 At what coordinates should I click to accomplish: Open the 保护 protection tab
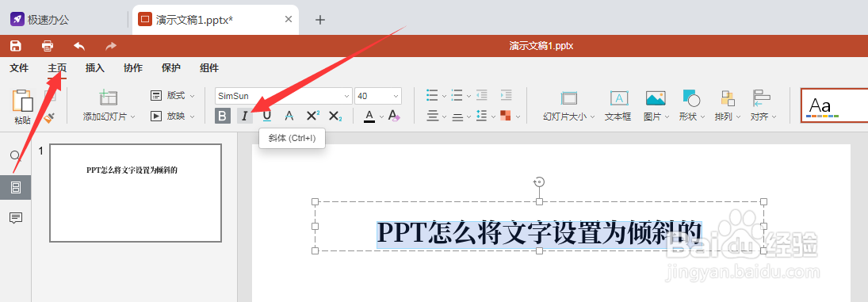(x=171, y=68)
